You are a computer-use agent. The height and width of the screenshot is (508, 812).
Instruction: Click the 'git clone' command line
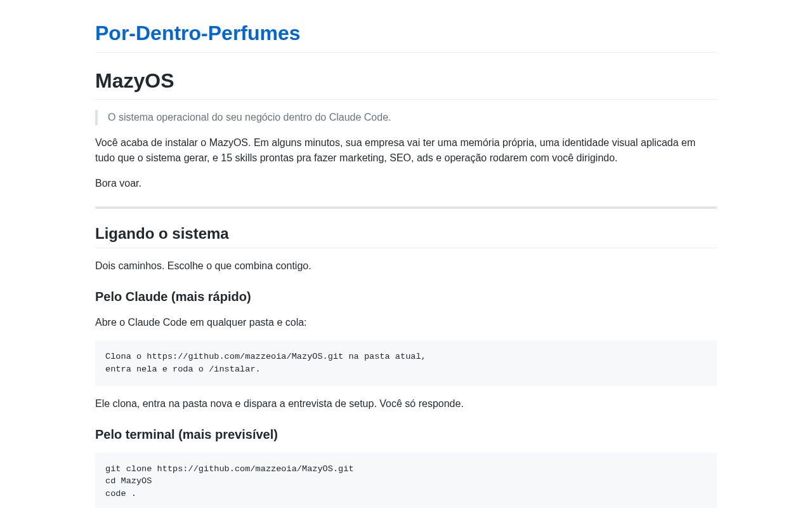[230, 469]
